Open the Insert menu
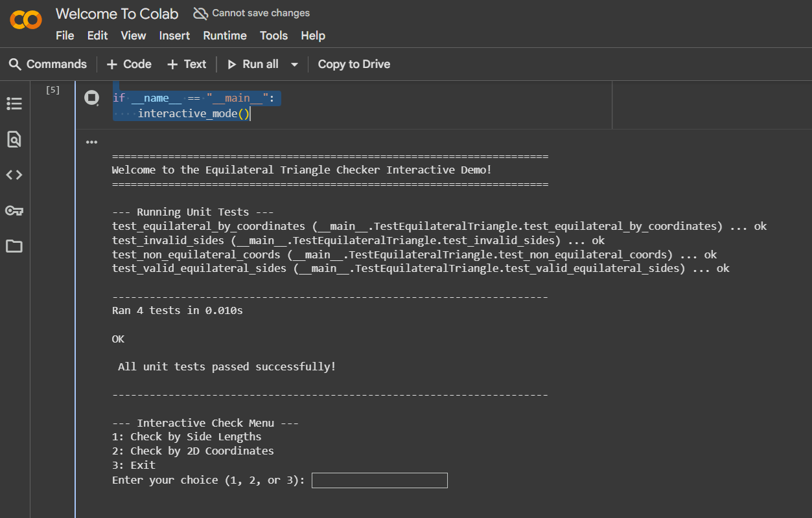 point(175,36)
